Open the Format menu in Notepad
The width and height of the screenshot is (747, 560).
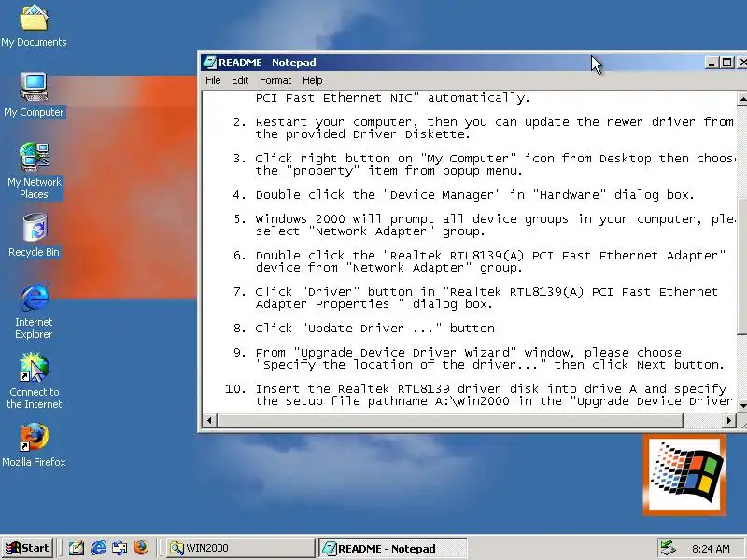coord(275,80)
